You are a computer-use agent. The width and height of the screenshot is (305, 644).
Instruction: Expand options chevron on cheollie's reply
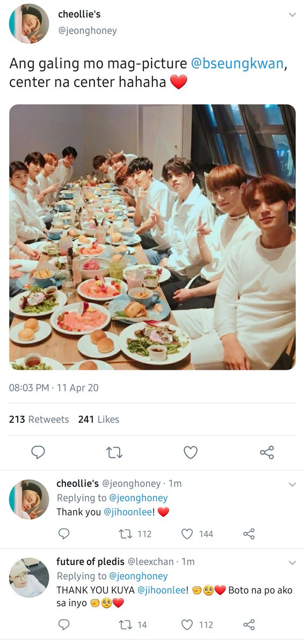tap(292, 485)
